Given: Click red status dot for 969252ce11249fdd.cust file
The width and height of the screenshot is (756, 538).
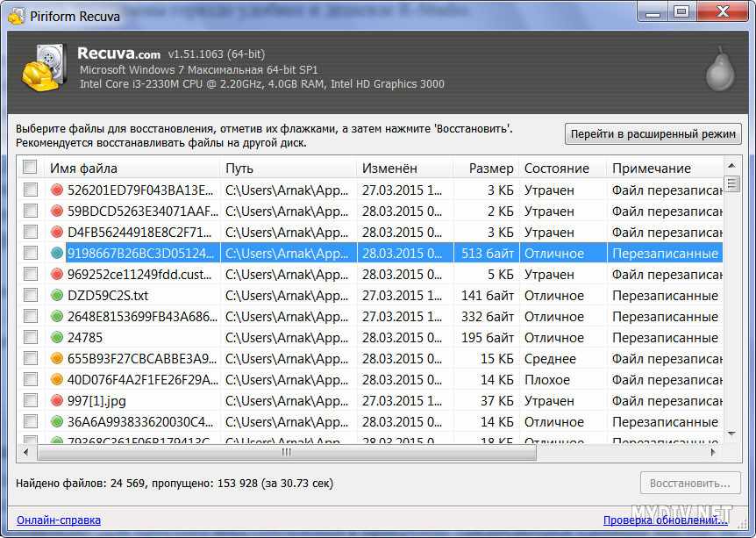Looking at the screenshot, I should click(57, 274).
